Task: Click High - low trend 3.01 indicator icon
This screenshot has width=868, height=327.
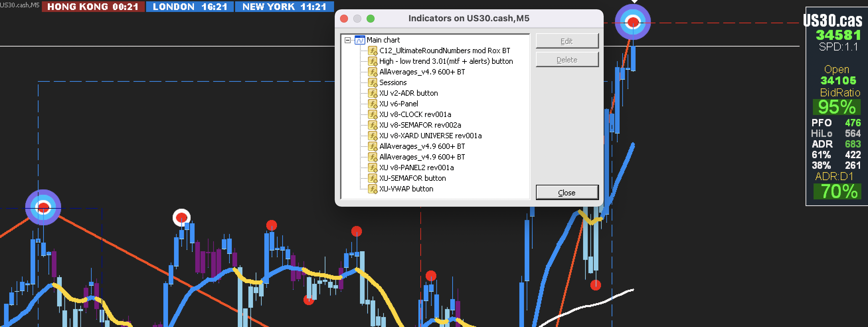Action: (372, 61)
